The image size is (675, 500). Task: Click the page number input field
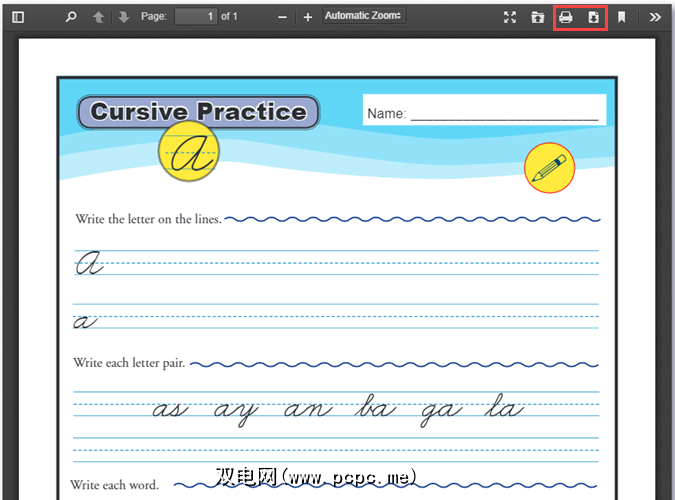pyautogui.click(x=195, y=17)
